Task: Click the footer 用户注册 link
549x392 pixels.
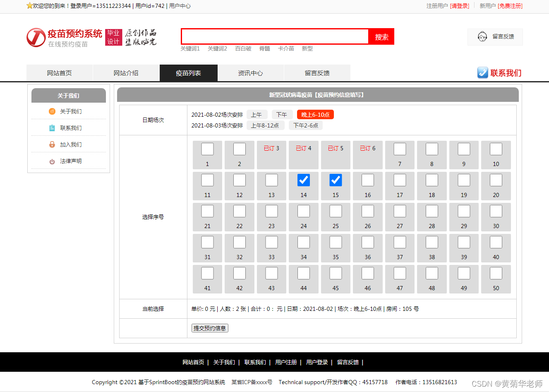Action: pos(286,362)
